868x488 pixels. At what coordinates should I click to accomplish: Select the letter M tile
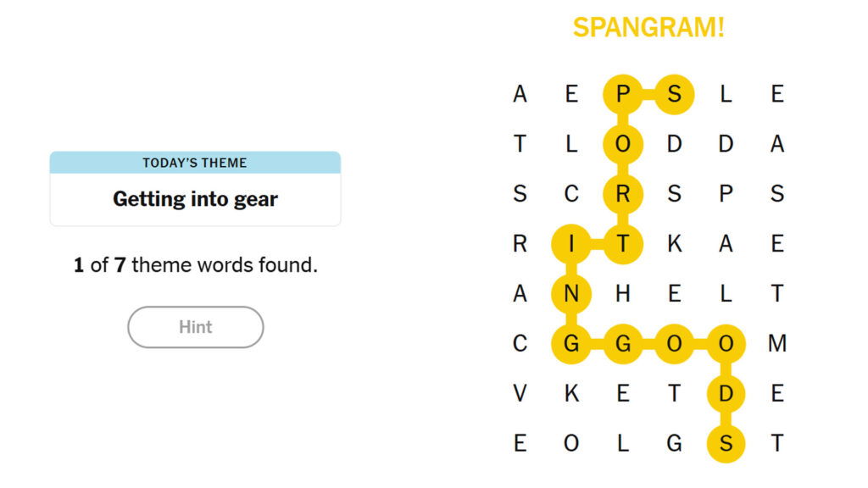[777, 343]
